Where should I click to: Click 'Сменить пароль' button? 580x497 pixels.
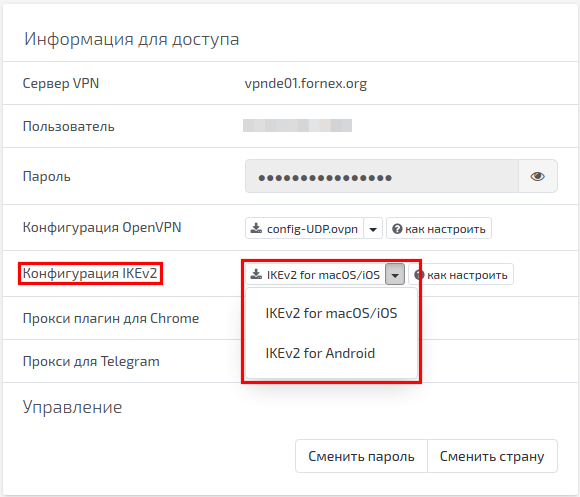click(361, 456)
